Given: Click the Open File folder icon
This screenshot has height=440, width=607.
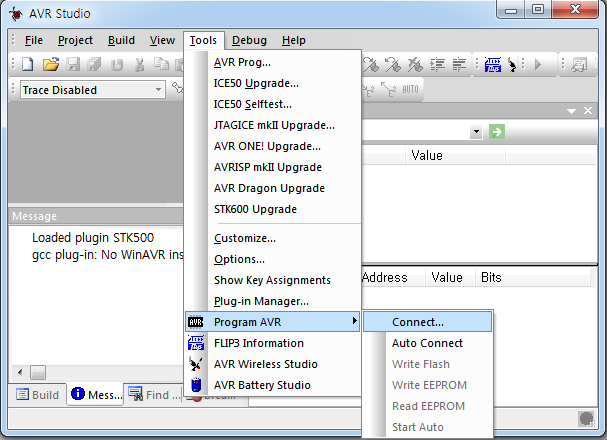Looking at the screenshot, I should [x=51, y=64].
